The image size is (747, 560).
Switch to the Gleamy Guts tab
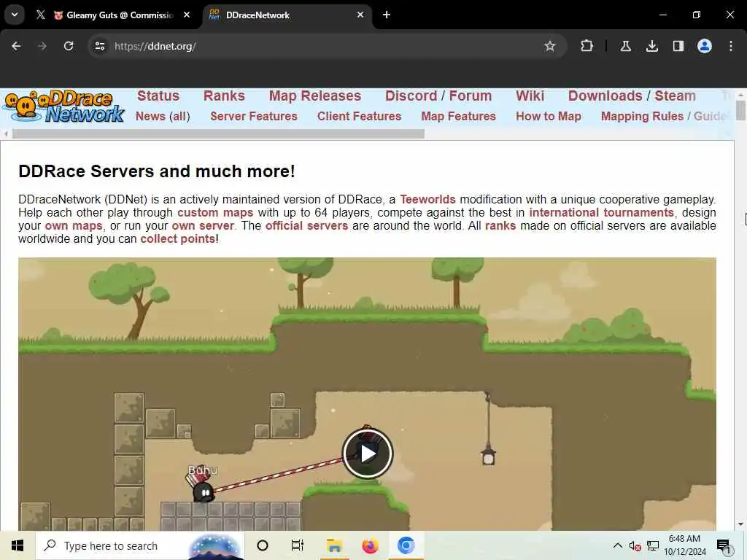[115, 15]
